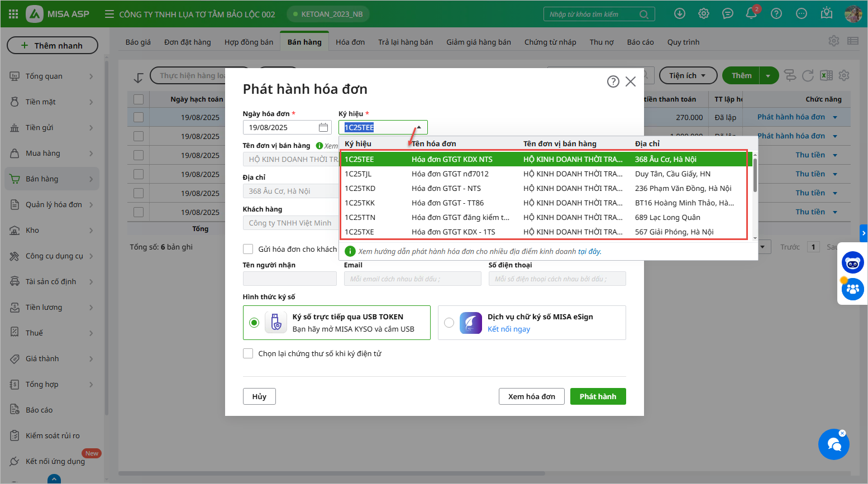Screen dimensions: 868x484
Task: Click the 'Kết nối ngay' link
Action: [x=508, y=329]
